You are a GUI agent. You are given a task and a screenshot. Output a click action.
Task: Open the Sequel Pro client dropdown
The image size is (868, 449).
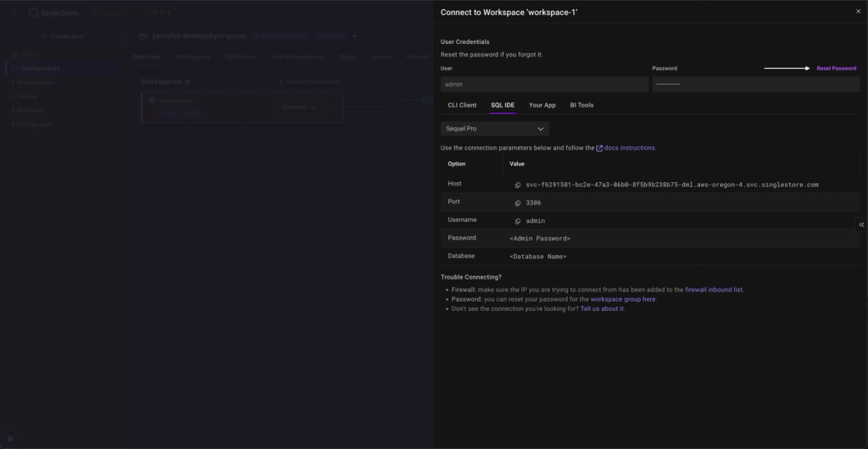point(495,128)
